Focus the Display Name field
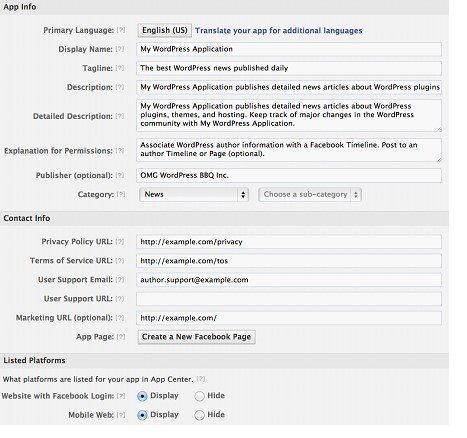Viewport: 467px width, 438px height. pyautogui.click(x=289, y=49)
